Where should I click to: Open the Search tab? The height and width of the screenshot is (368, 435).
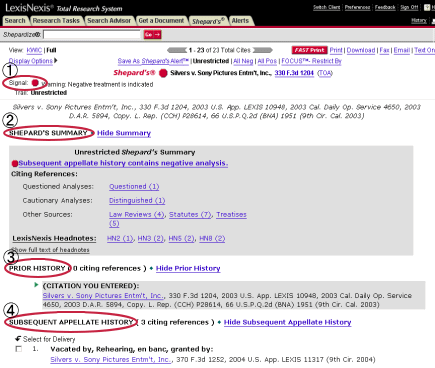(x=15, y=21)
